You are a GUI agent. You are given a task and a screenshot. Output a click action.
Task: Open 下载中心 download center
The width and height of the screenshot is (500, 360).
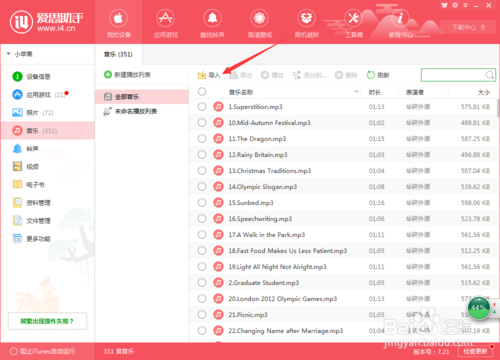point(468,27)
